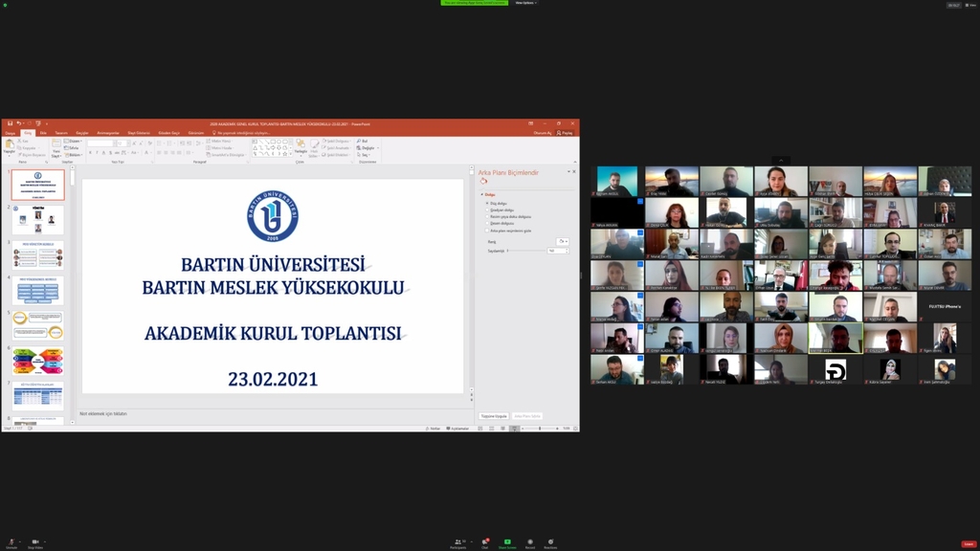Start recording with the Record icon
980x551 pixels.
pyautogui.click(x=529, y=541)
